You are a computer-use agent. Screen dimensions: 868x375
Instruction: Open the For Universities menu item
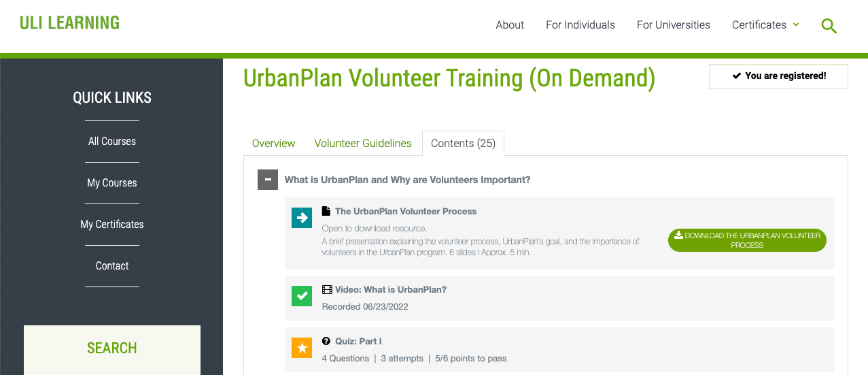tap(673, 25)
